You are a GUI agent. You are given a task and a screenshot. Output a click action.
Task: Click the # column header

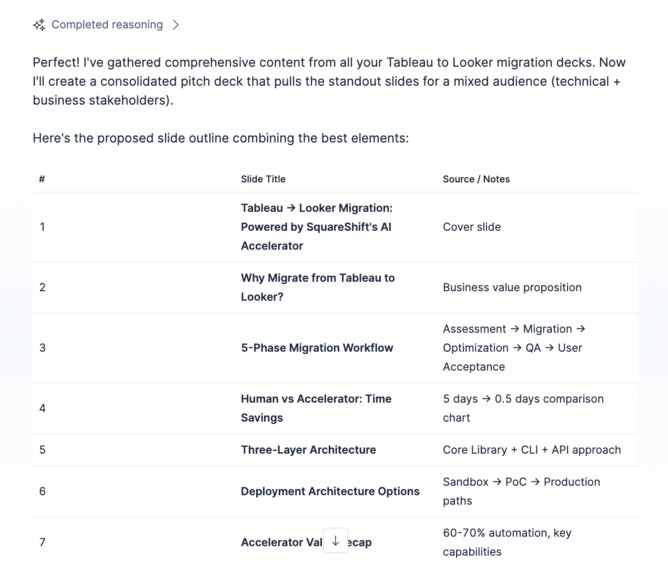coord(42,179)
